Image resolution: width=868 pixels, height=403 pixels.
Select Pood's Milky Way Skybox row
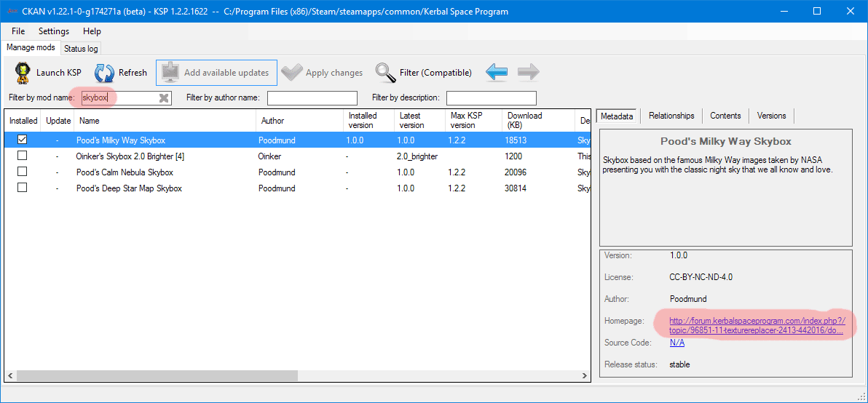click(x=298, y=140)
